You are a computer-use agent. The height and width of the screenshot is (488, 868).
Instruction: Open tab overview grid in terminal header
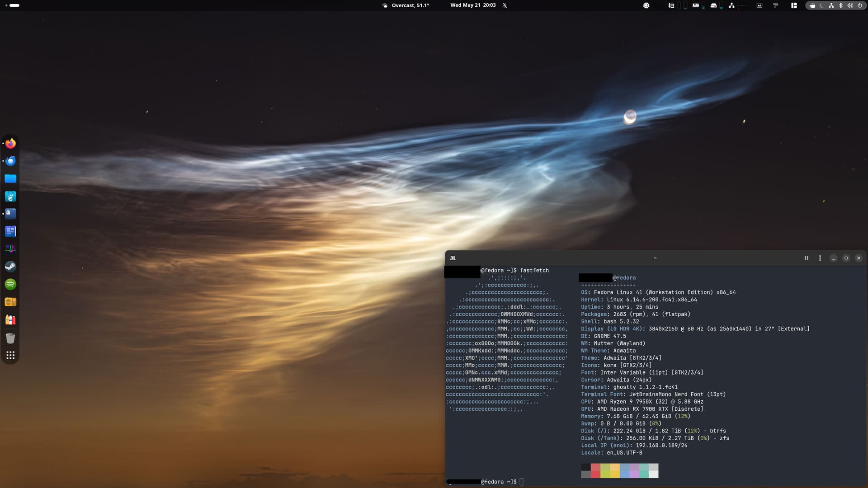point(807,258)
